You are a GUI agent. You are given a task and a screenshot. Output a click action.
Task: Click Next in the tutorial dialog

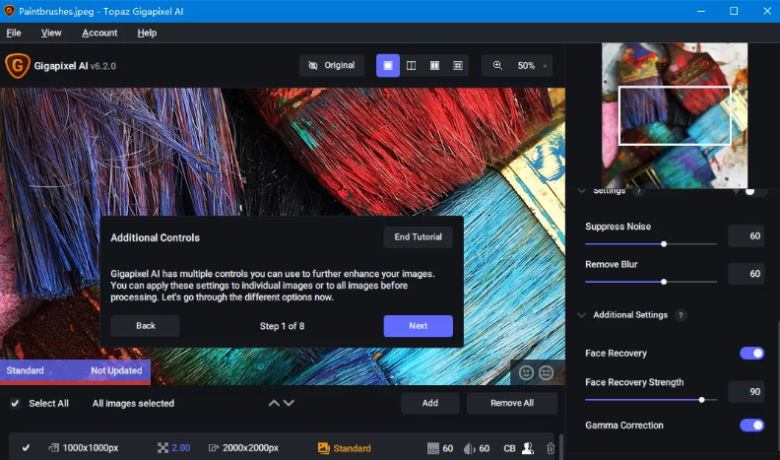[x=418, y=326]
